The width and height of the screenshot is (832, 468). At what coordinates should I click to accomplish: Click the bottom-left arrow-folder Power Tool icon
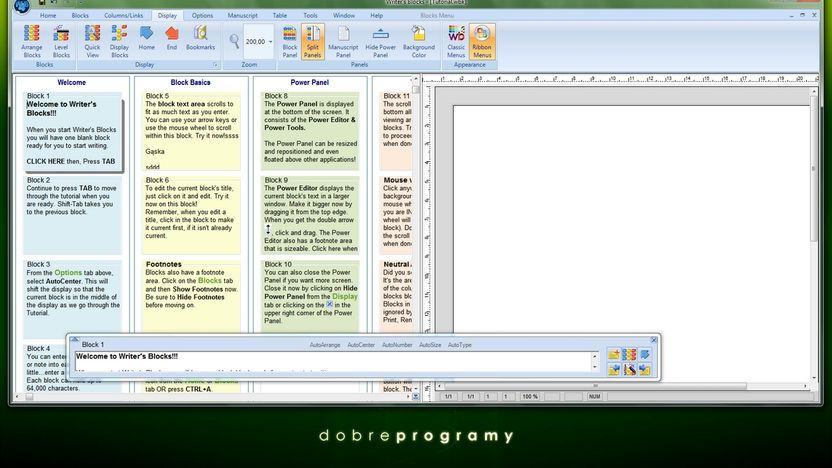click(614, 369)
